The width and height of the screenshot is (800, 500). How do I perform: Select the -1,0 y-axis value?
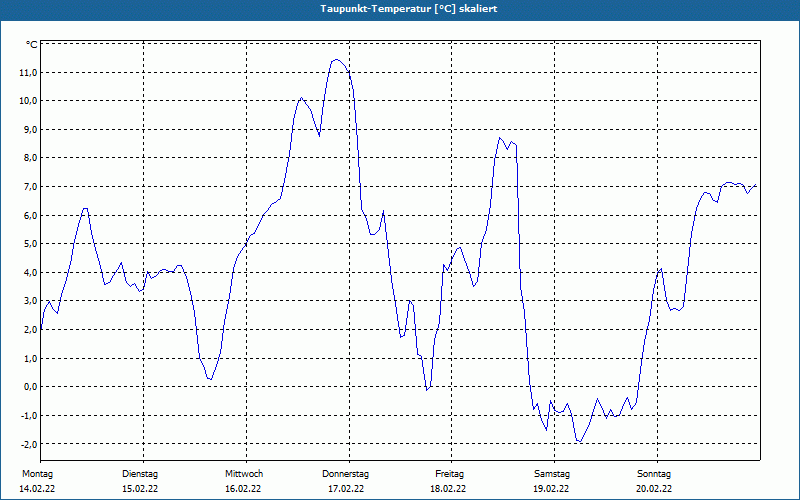(29, 415)
